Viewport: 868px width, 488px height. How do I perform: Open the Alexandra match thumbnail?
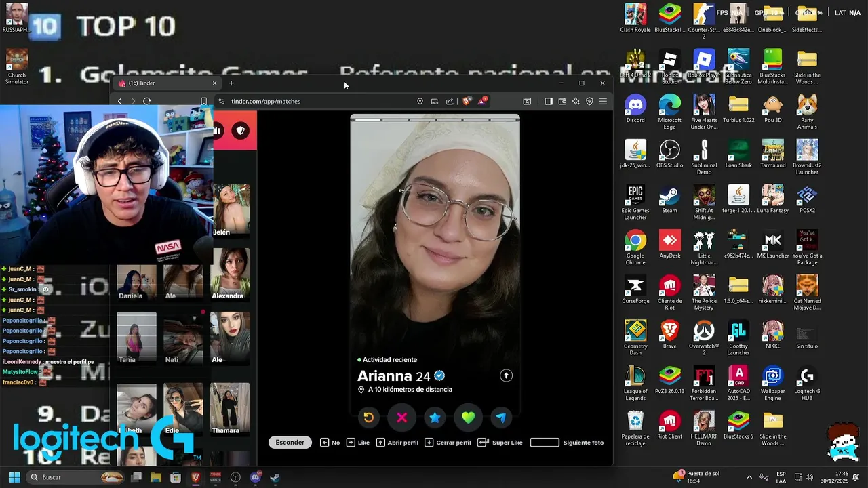click(229, 274)
